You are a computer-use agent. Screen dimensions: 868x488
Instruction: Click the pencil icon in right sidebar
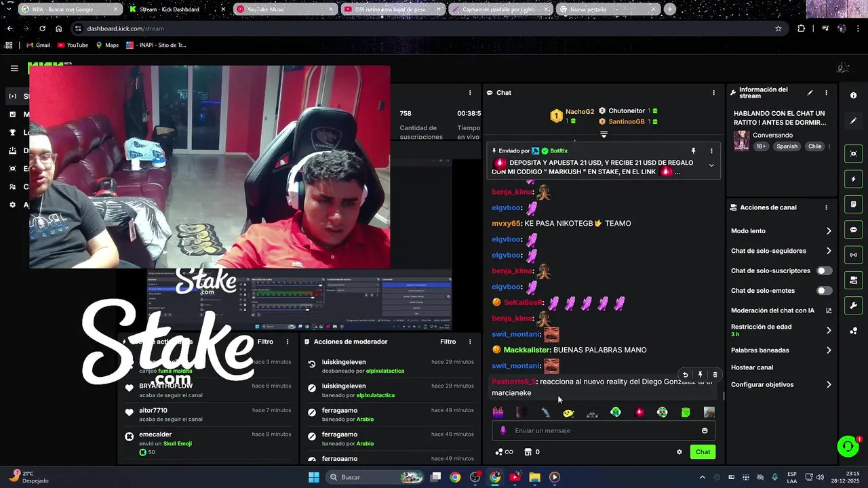point(853,121)
